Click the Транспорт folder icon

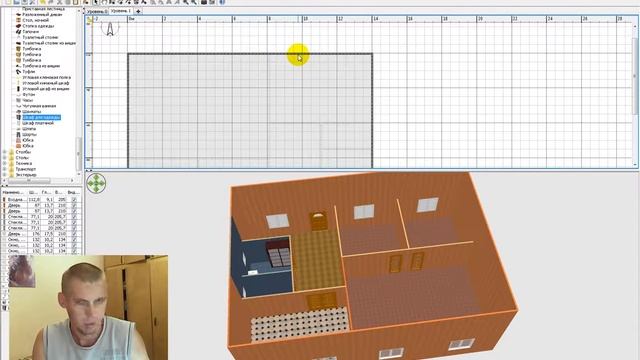point(11,169)
